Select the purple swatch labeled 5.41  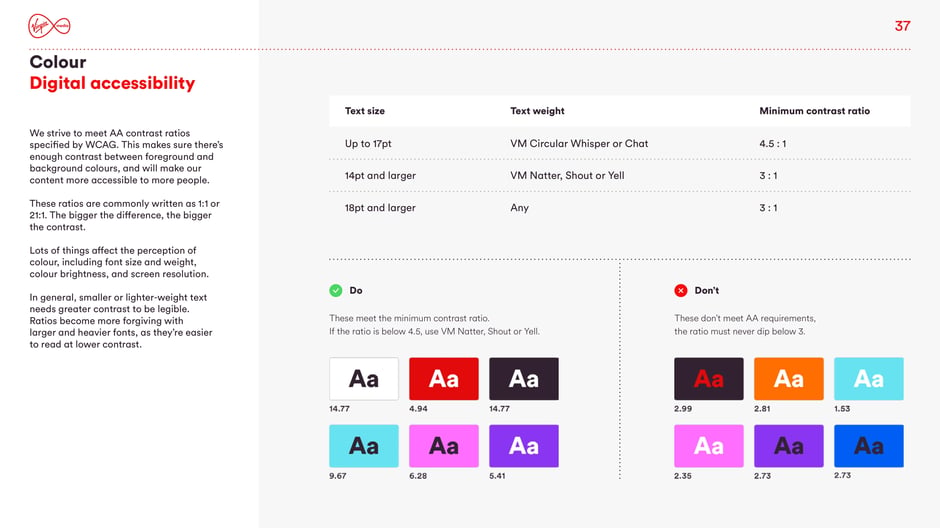coord(524,446)
